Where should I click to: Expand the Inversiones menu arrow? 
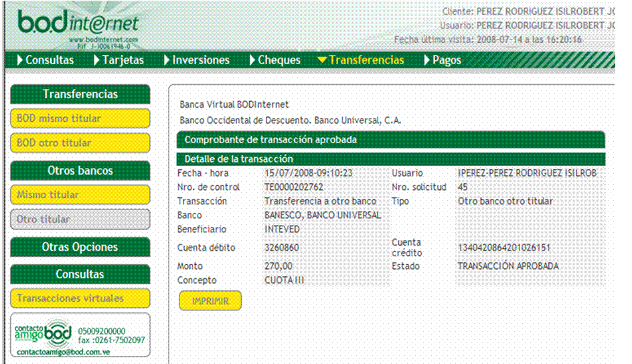(167, 60)
